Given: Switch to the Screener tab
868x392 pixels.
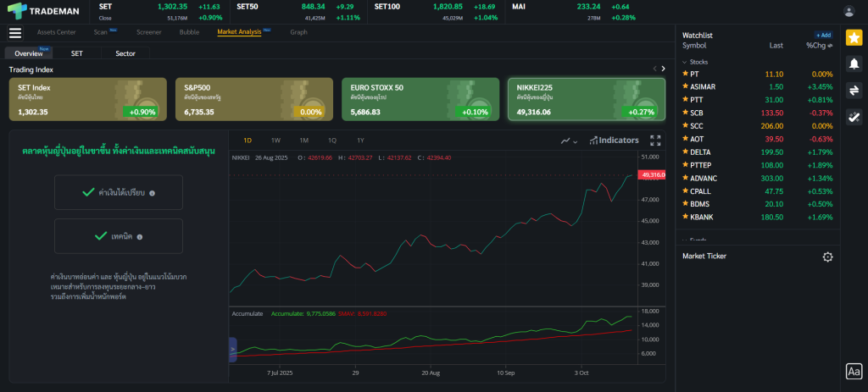Looking at the screenshot, I should tap(148, 32).
